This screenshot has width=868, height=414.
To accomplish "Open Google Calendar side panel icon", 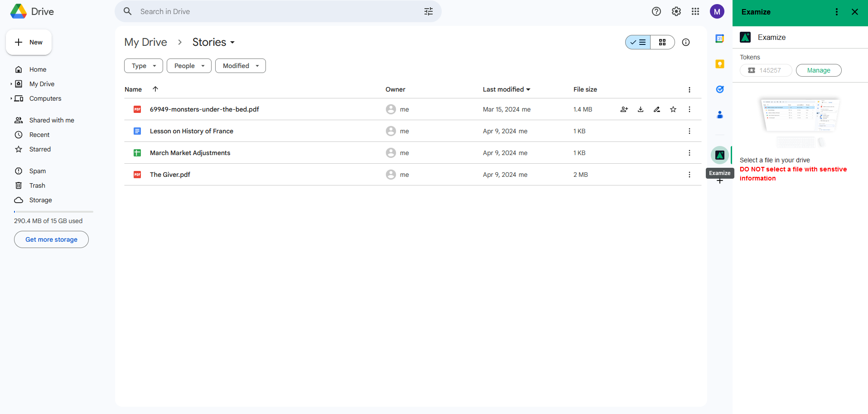I will pos(720,39).
